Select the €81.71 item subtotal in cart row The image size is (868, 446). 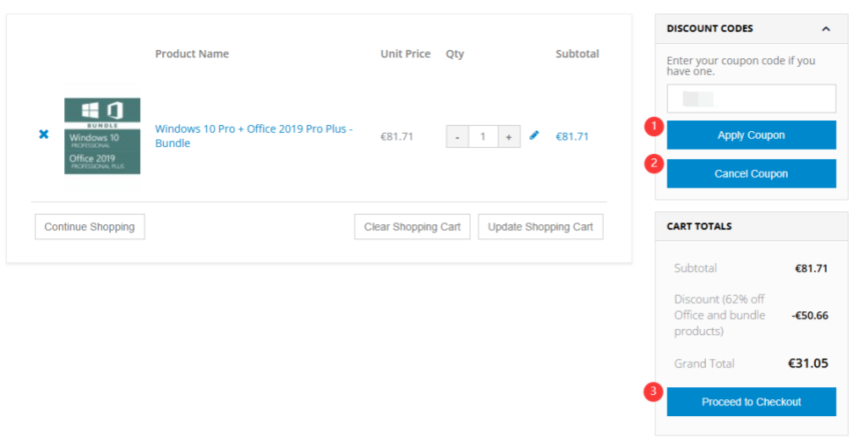572,136
